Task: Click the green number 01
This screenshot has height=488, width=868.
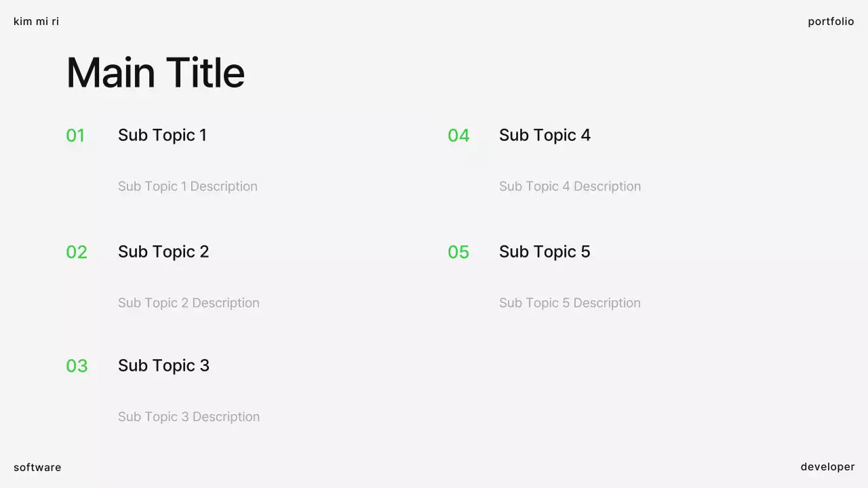Action: tap(75, 136)
